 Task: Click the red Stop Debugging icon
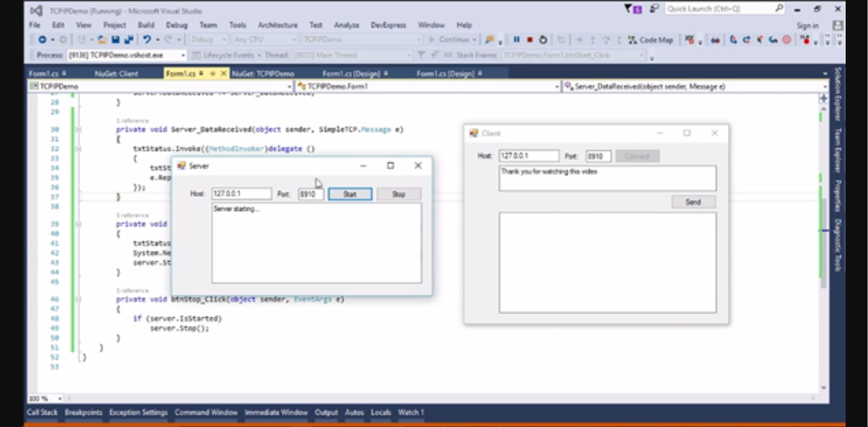[x=530, y=40]
